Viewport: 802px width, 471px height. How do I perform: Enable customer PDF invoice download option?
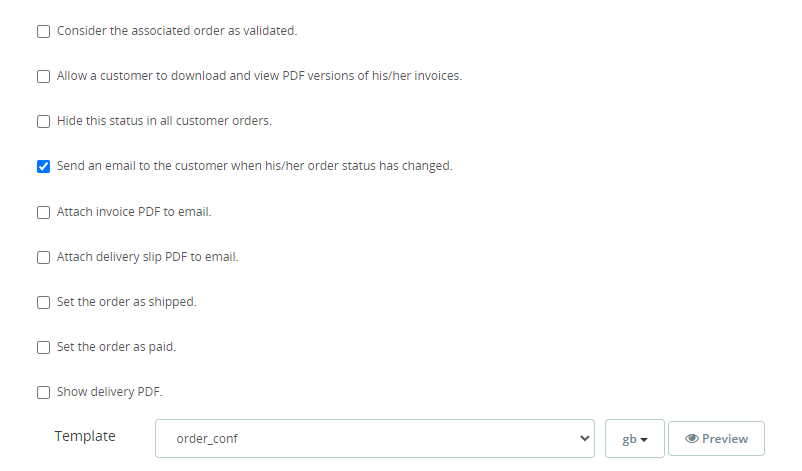tap(43, 76)
